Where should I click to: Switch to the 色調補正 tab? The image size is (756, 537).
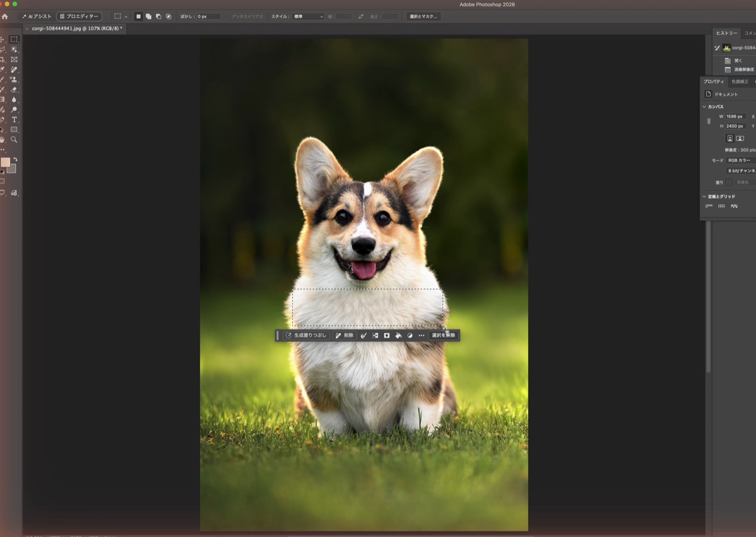740,82
